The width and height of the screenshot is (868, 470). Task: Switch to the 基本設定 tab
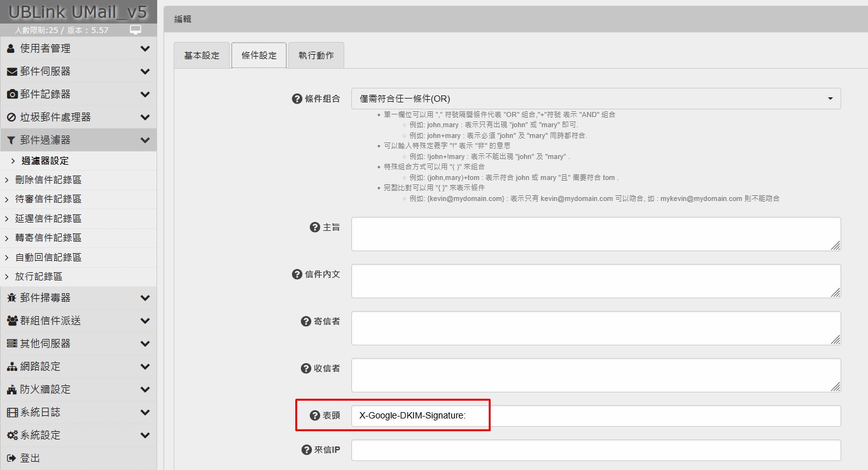pos(202,55)
